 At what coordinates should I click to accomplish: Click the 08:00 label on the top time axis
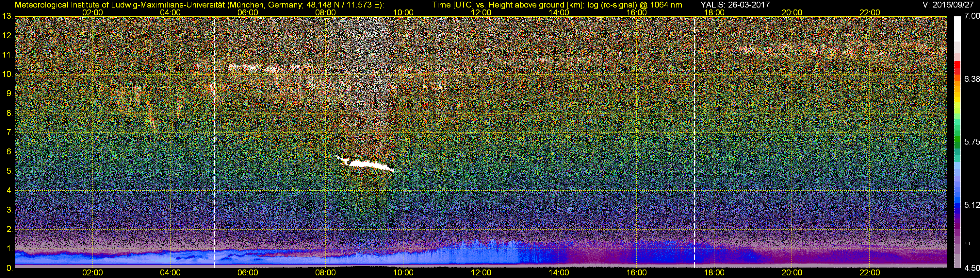click(326, 12)
